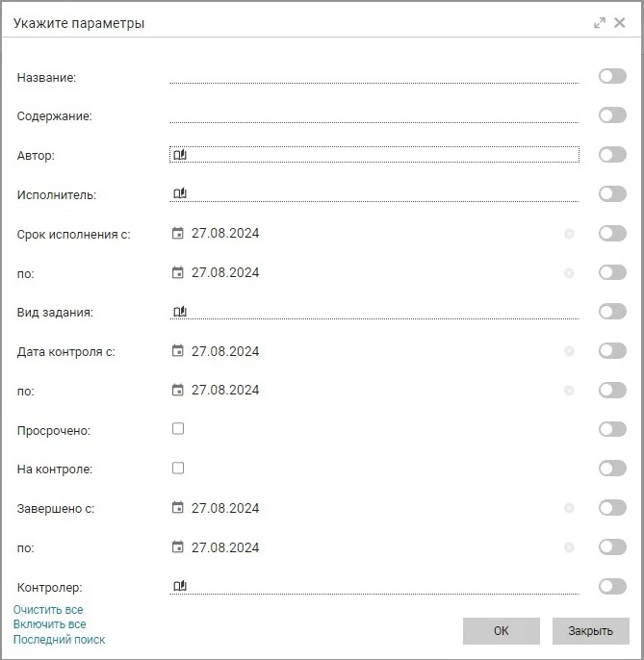Enable the Исполнитель parameter switch
This screenshot has height=660, width=644.
pos(612,194)
